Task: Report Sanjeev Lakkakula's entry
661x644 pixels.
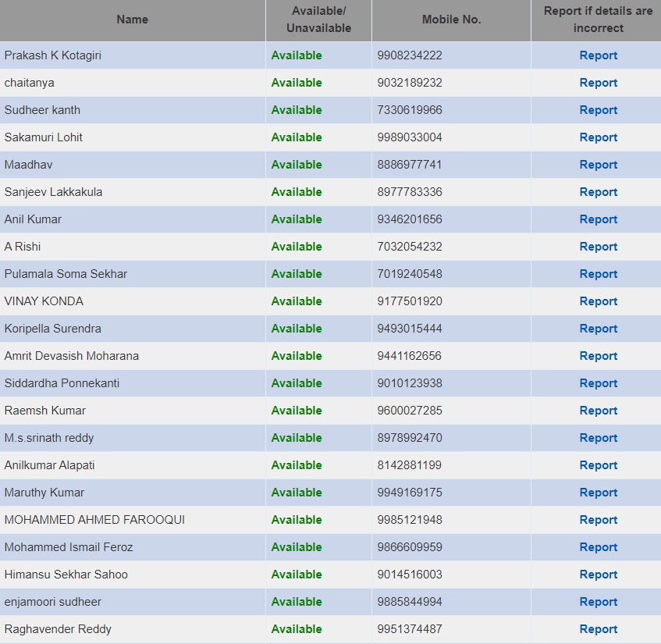Action: [x=599, y=192]
